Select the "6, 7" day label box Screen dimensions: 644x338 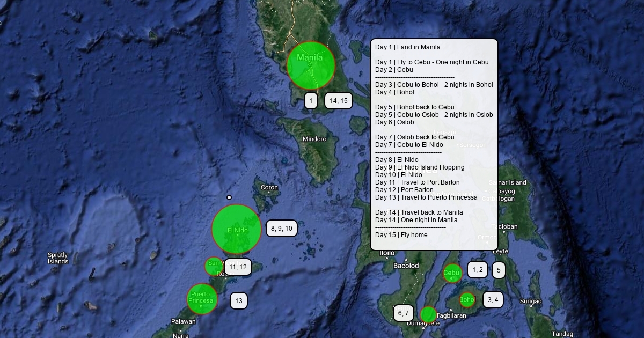[403, 313]
